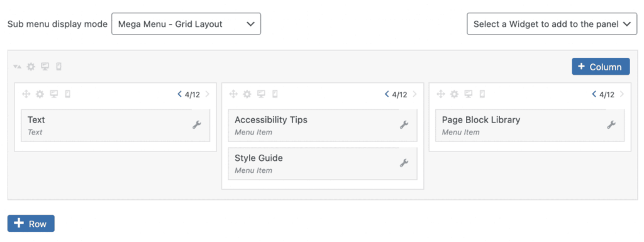This screenshot has height=242, width=644.
Task: Add a new Row to the grid
Action: point(31,224)
